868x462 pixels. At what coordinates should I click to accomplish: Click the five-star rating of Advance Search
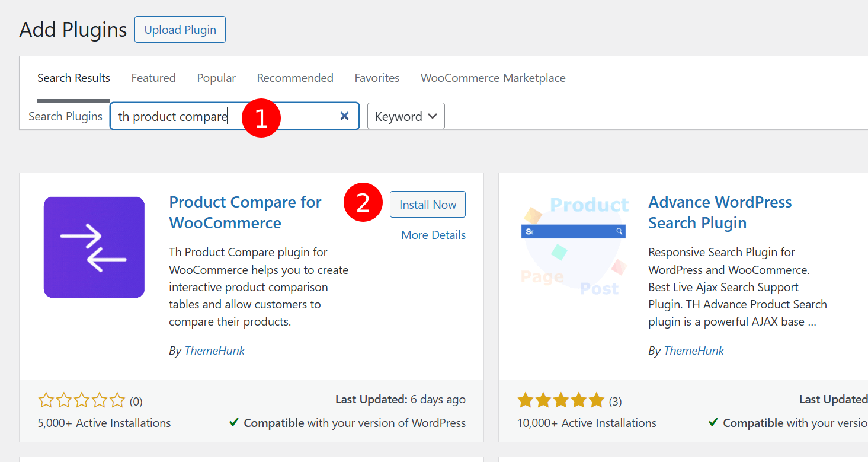click(561, 401)
